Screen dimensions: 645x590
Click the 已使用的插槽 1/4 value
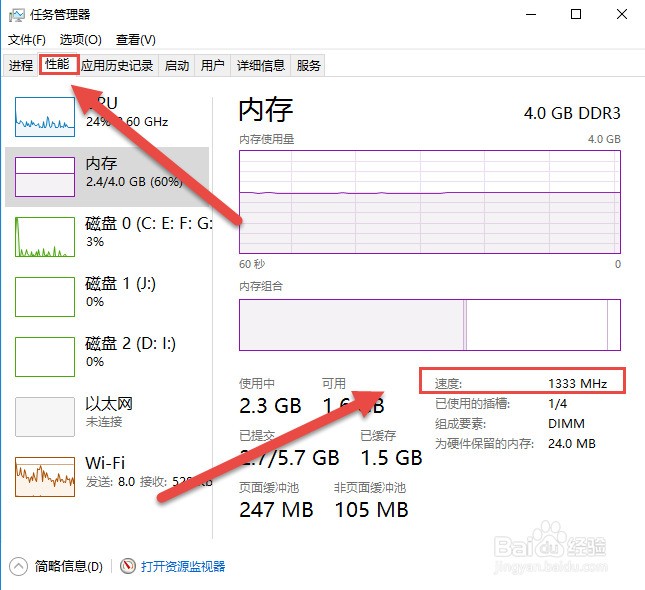557,404
